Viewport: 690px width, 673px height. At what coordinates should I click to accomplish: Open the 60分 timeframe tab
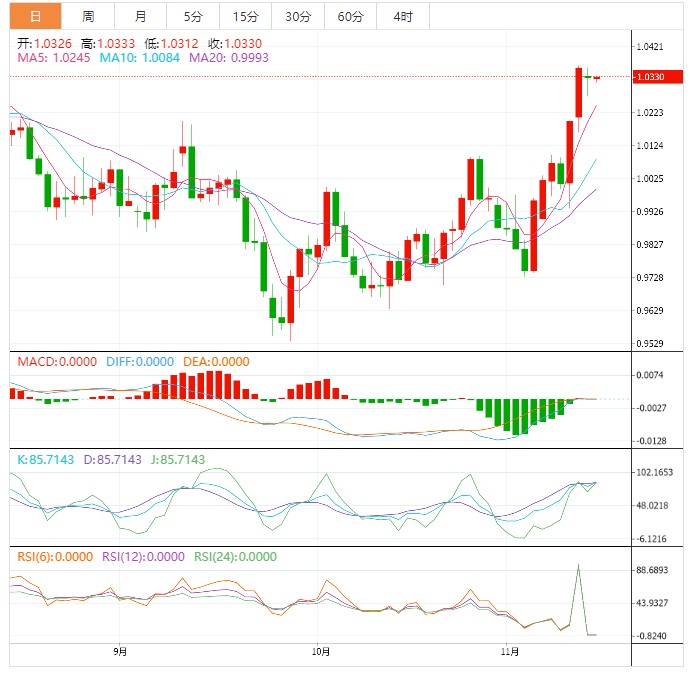350,16
